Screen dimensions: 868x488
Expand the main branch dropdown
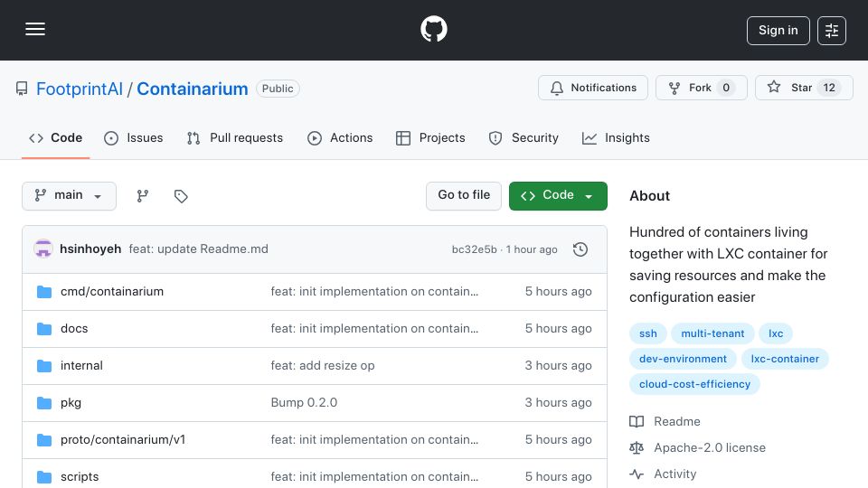70,196
